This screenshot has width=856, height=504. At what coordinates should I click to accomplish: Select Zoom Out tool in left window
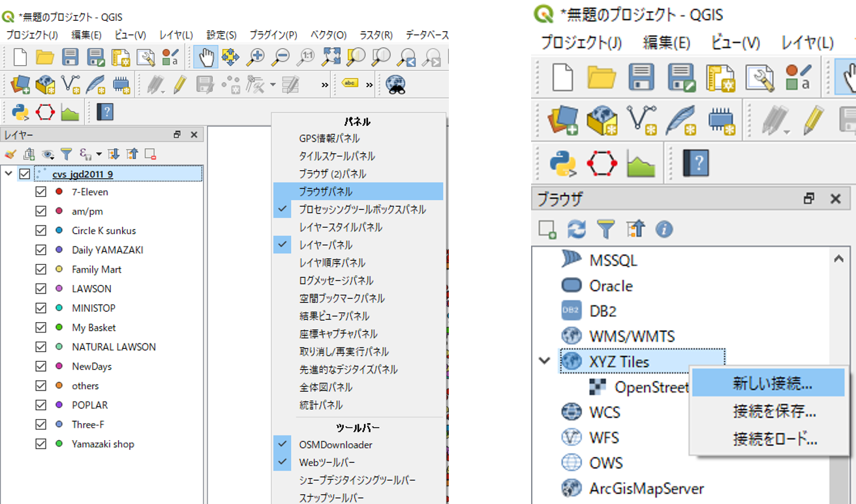(x=281, y=57)
